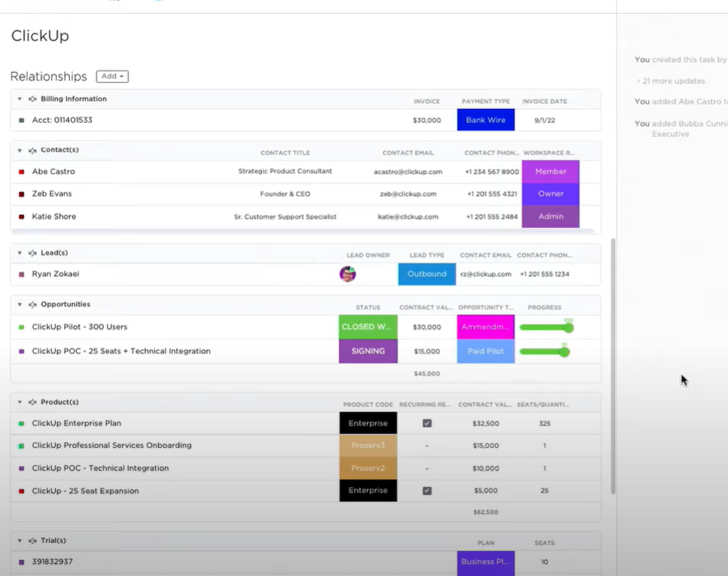Click the ClickUp task title
The image size is (728, 576).
pos(40,36)
